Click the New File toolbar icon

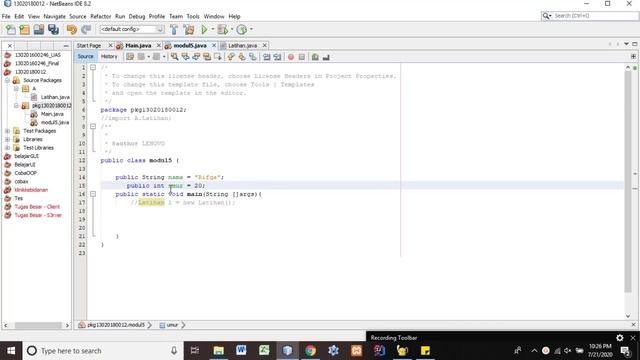pos(11,29)
